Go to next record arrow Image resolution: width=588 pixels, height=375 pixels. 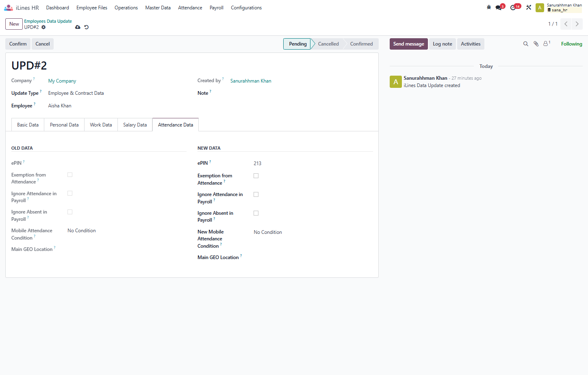click(577, 24)
